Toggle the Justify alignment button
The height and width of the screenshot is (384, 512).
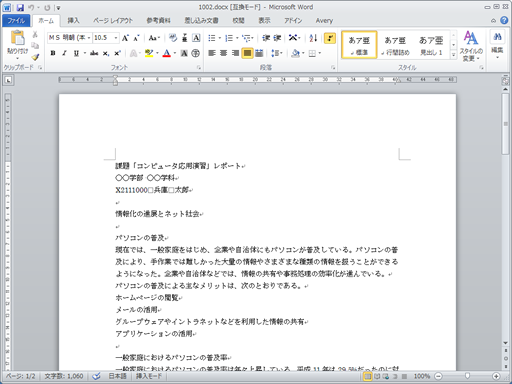click(247, 53)
